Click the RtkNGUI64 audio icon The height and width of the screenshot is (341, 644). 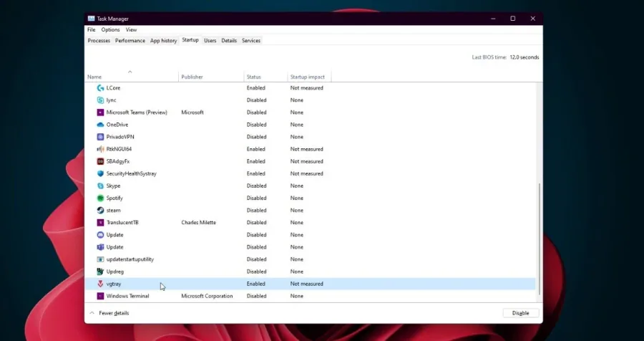tap(100, 149)
